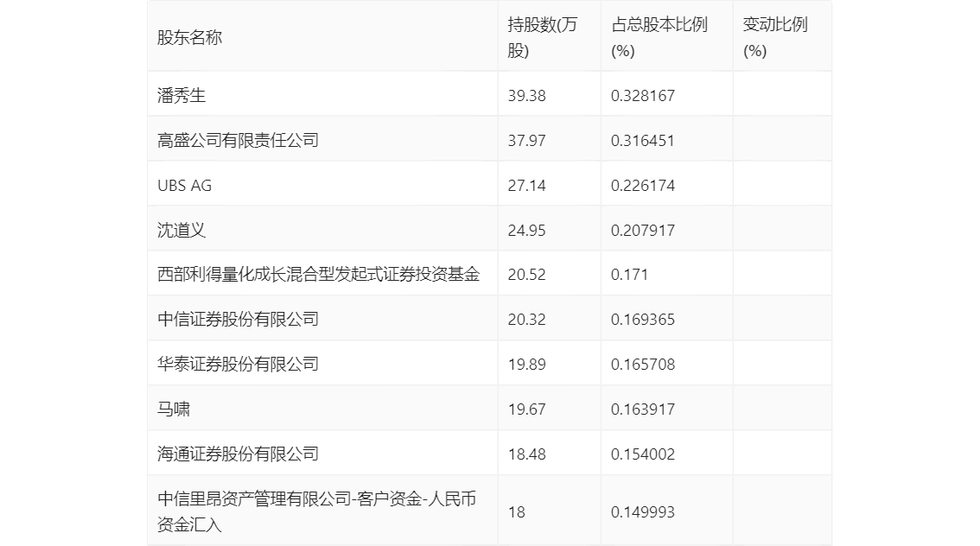Screen dimensions: 980x546
Task: Select shareholder 高盛公司有限责任公司
Action: click(239, 141)
